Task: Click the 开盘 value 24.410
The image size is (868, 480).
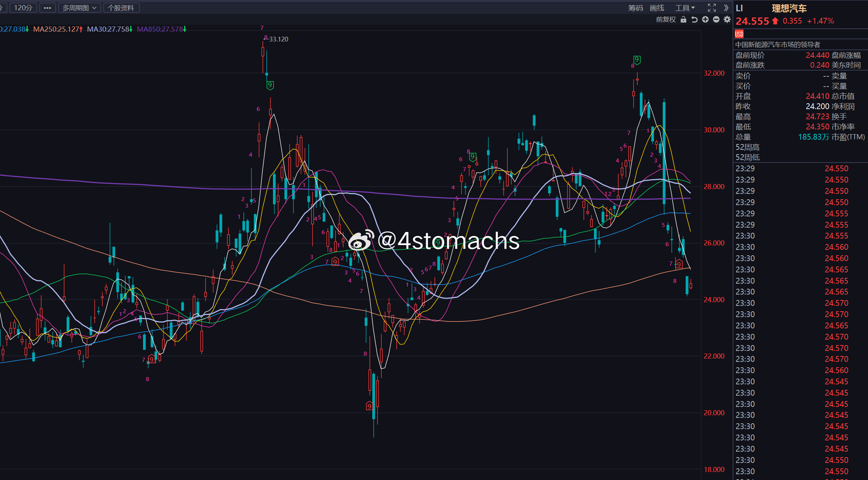Action: (817, 96)
